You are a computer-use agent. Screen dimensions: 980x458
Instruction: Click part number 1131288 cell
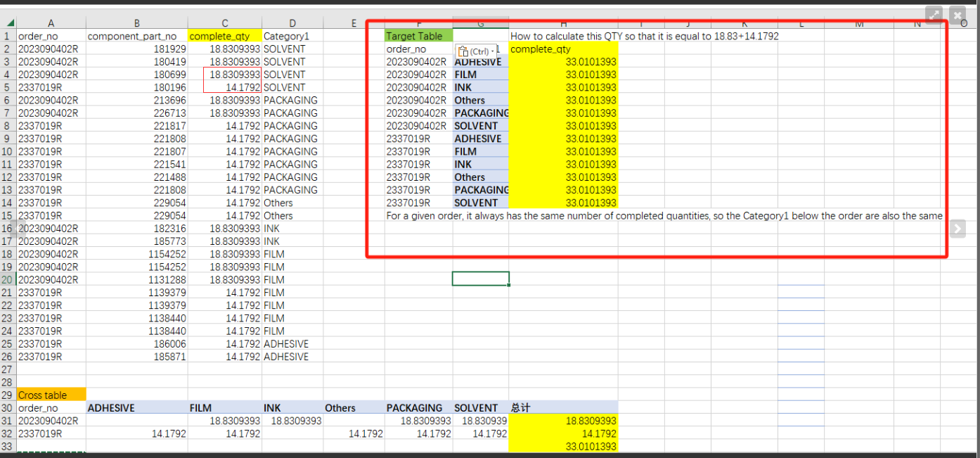[136, 279]
